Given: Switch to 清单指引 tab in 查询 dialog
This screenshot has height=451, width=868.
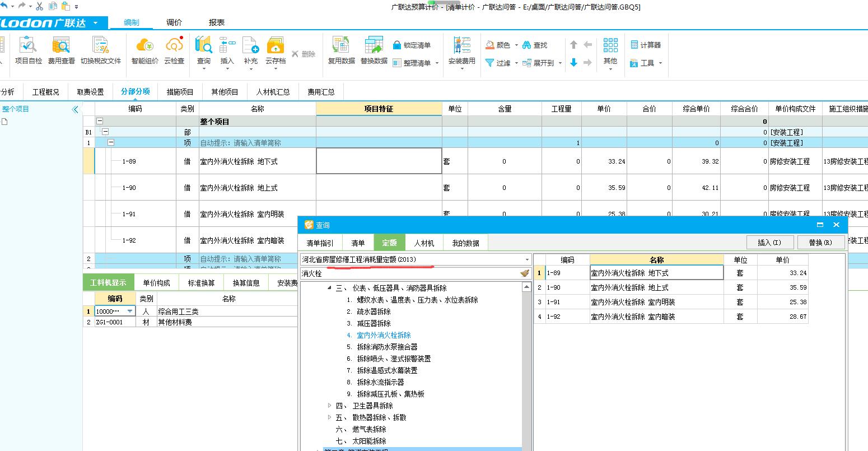Looking at the screenshot, I should [320, 243].
